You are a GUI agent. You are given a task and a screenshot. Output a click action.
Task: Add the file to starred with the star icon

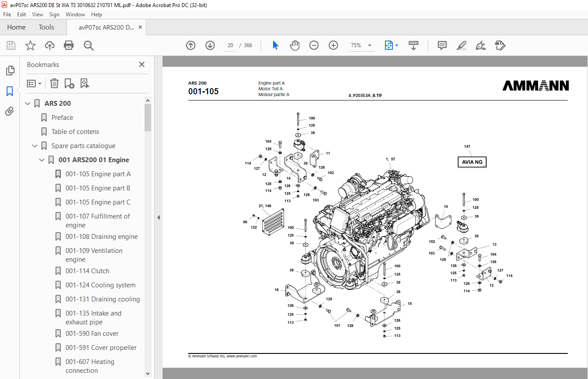click(x=30, y=45)
